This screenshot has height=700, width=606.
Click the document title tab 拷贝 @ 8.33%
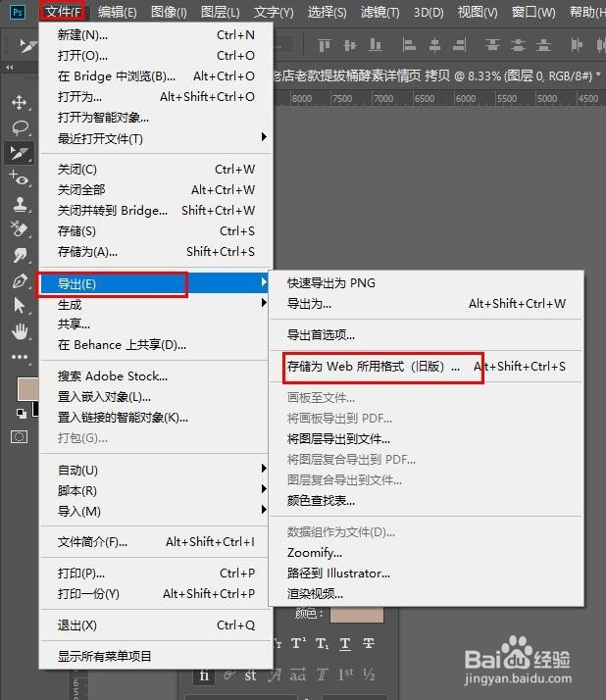click(436, 75)
